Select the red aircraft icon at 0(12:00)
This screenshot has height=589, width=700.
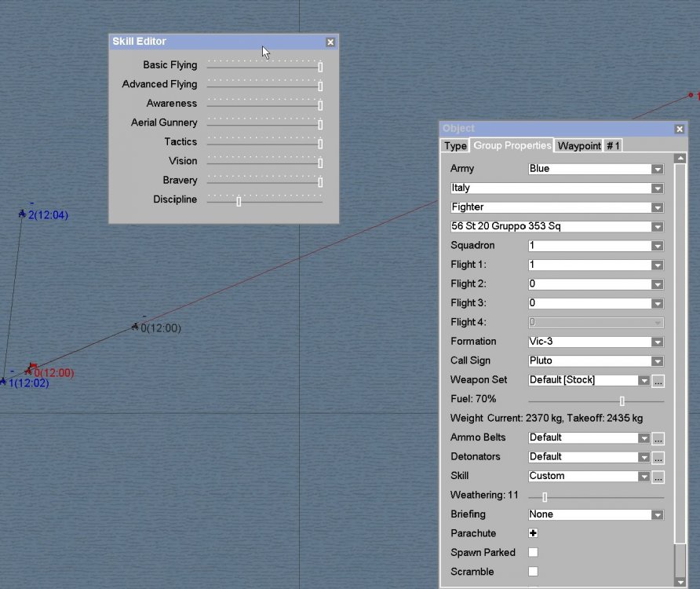(31, 368)
